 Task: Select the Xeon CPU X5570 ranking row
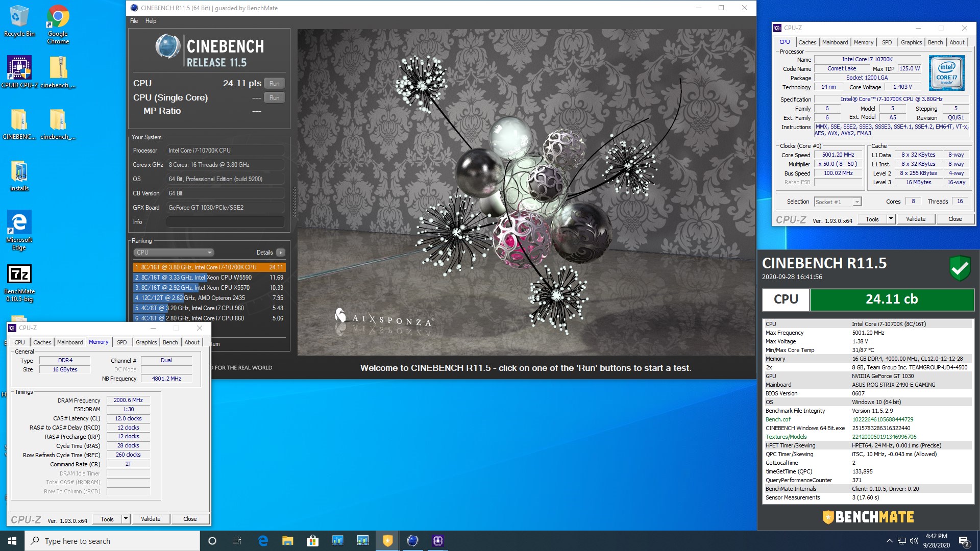pos(209,288)
